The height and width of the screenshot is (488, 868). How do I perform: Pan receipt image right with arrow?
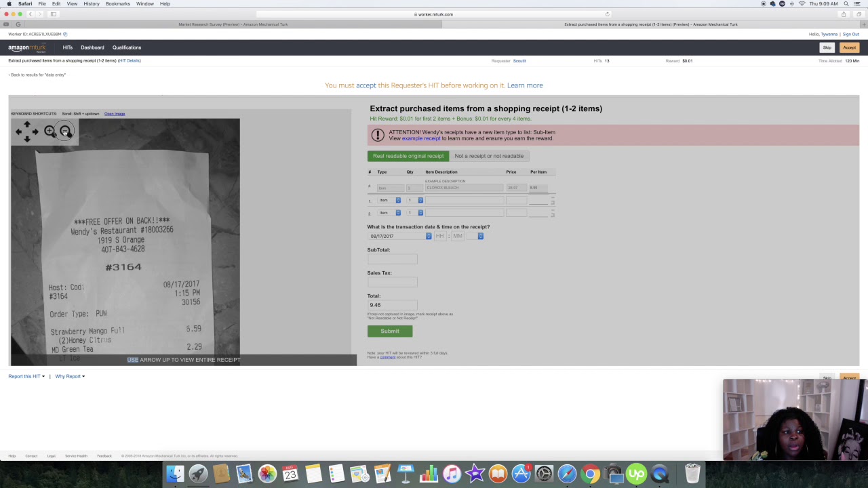pos(35,132)
